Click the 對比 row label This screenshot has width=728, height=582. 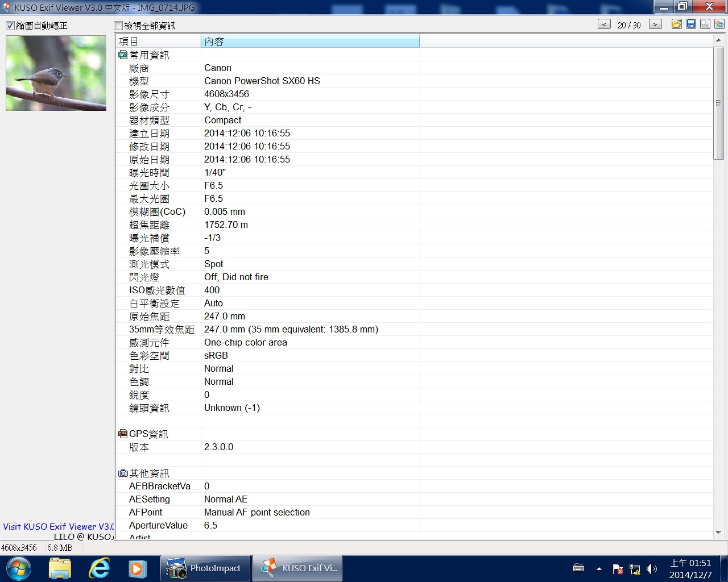pos(139,369)
